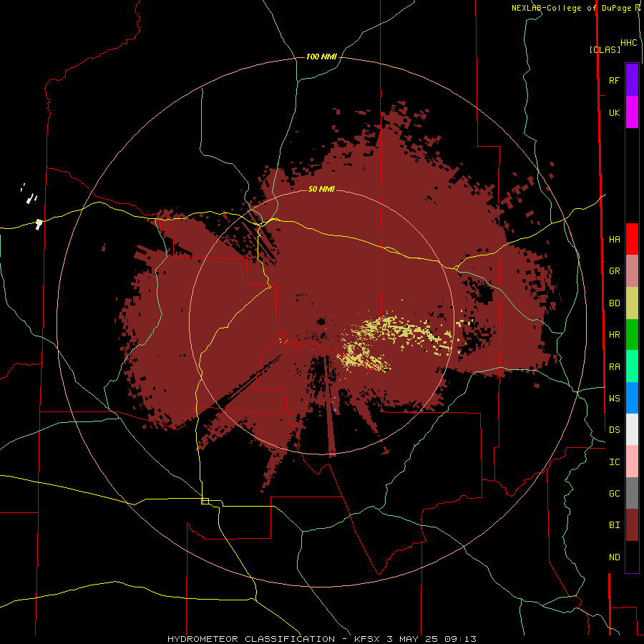
Task: Click the blue WS legend swatch
Action: point(632,398)
